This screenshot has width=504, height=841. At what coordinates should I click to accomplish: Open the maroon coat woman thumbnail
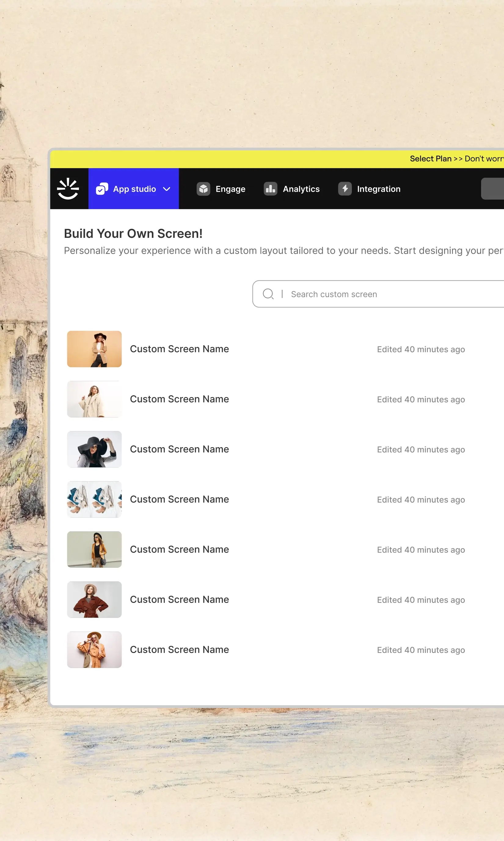pyautogui.click(x=94, y=600)
